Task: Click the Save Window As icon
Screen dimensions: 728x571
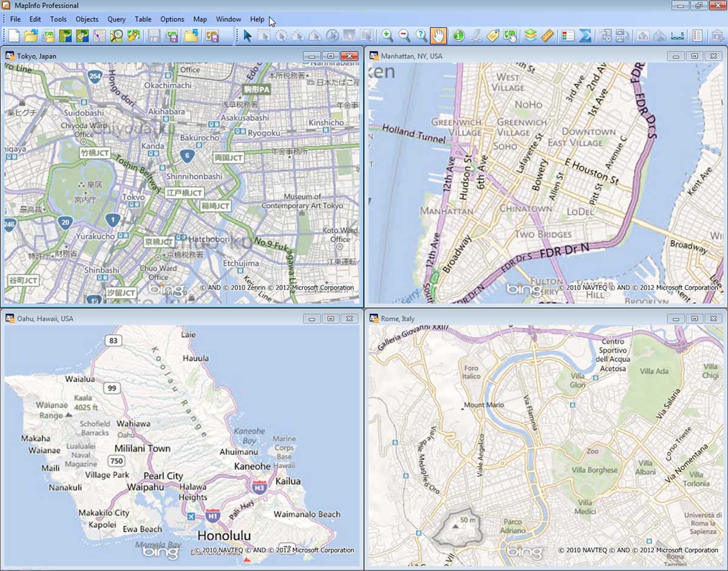Action: [212, 36]
